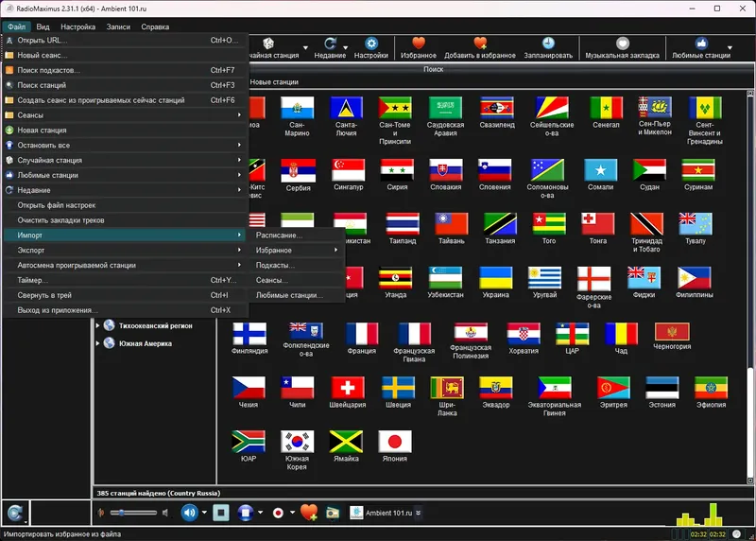Choose Расписание... in Импорт submenu
This screenshot has height=541, width=756.
(x=297, y=235)
